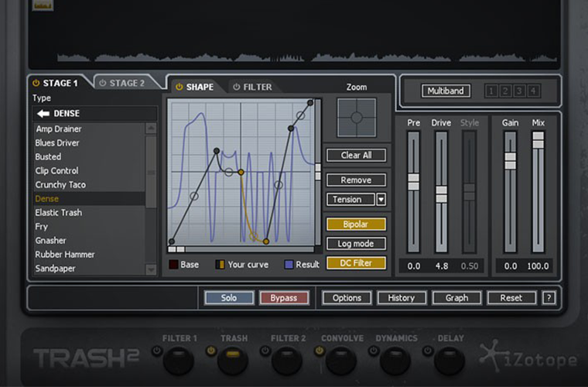Click the Gain slider handle
588x387 pixels.
(x=510, y=161)
